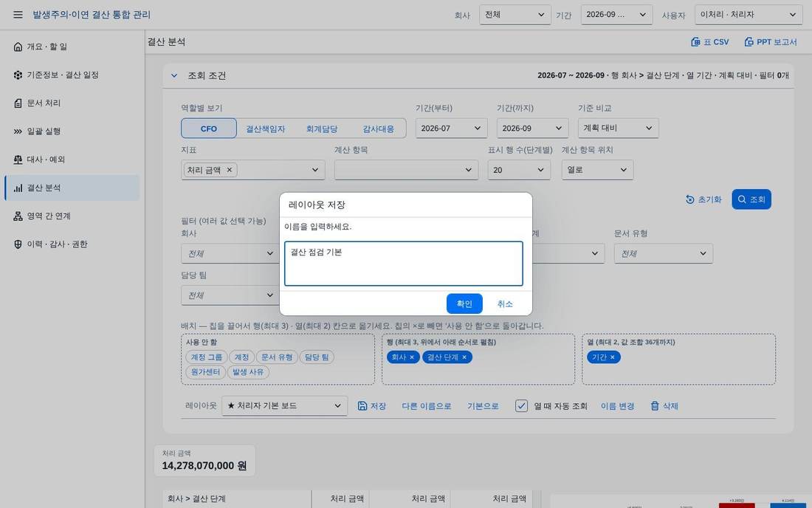Viewport: 812px width, 508px height.
Task: Open the hamburger navigation menu
Action: (x=18, y=15)
